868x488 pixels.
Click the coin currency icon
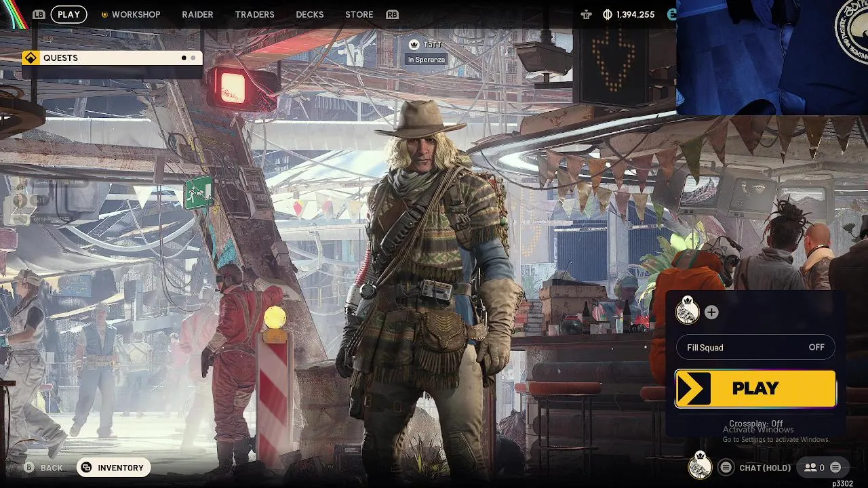point(608,14)
